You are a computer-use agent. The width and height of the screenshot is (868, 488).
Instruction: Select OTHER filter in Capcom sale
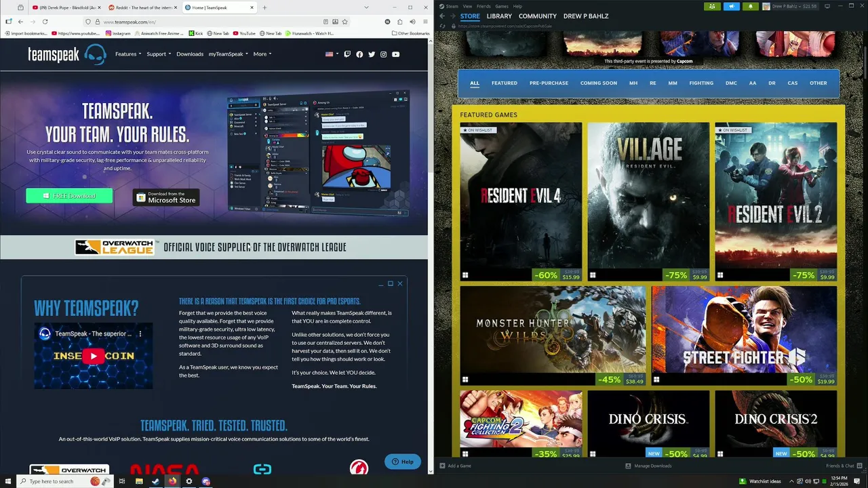click(x=818, y=83)
